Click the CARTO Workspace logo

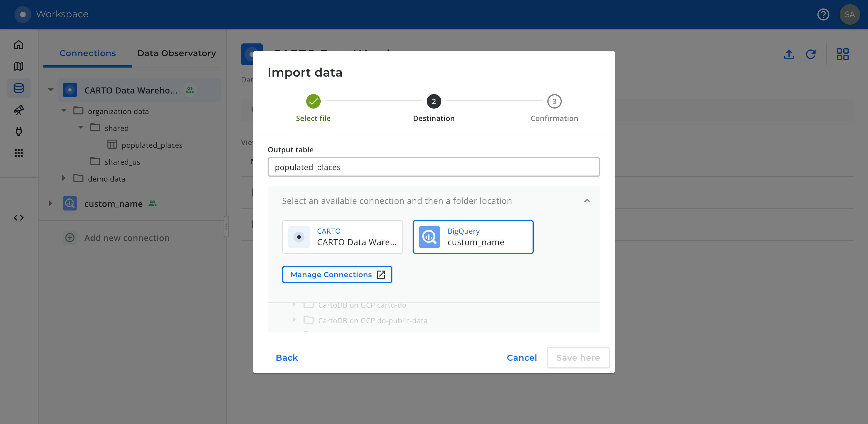(23, 14)
